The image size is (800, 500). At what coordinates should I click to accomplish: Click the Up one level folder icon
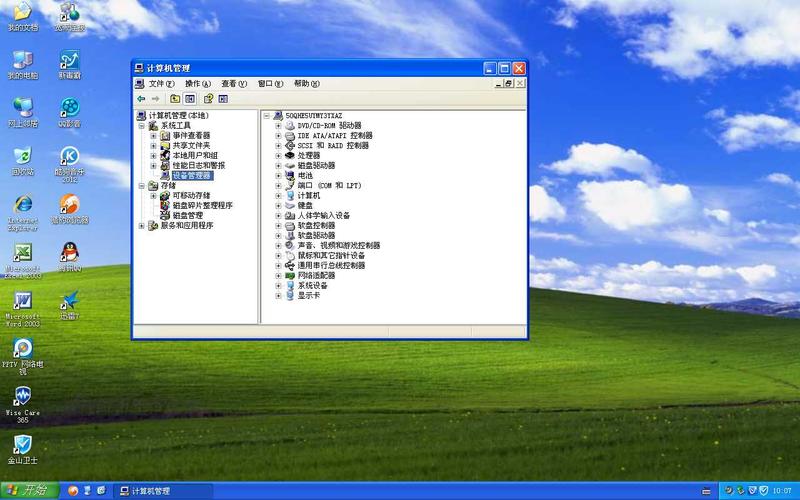click(175, 98)
